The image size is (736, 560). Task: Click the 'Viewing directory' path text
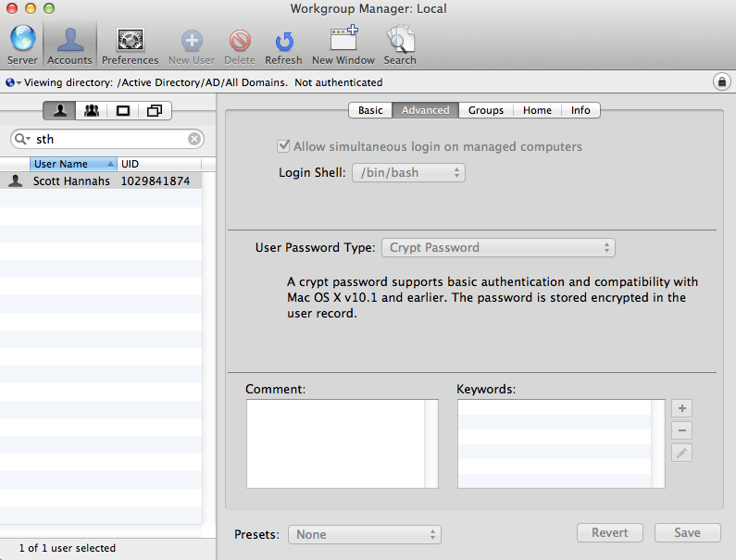pos(203,82)
